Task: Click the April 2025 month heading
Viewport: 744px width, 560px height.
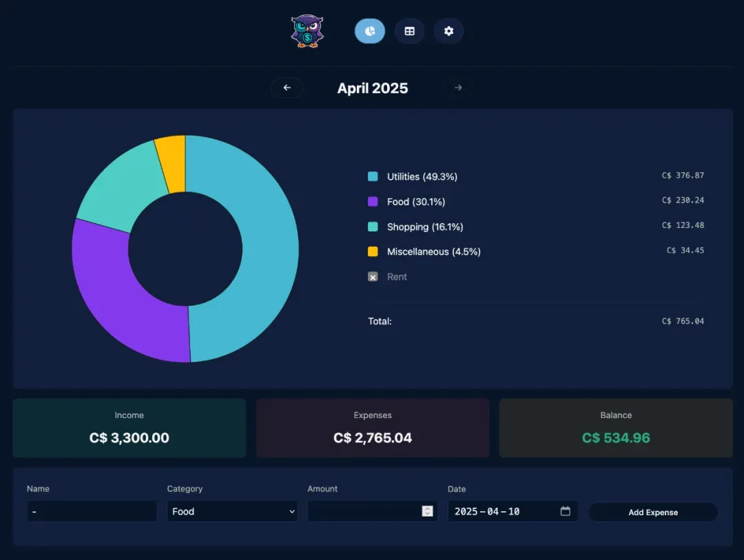Action: pos(373,88)
